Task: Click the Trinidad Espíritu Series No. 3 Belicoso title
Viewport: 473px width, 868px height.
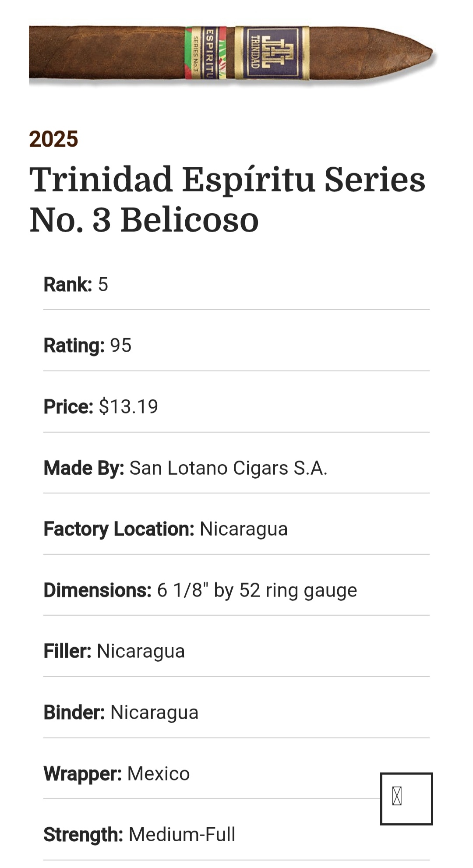Action: coord(227,199)
